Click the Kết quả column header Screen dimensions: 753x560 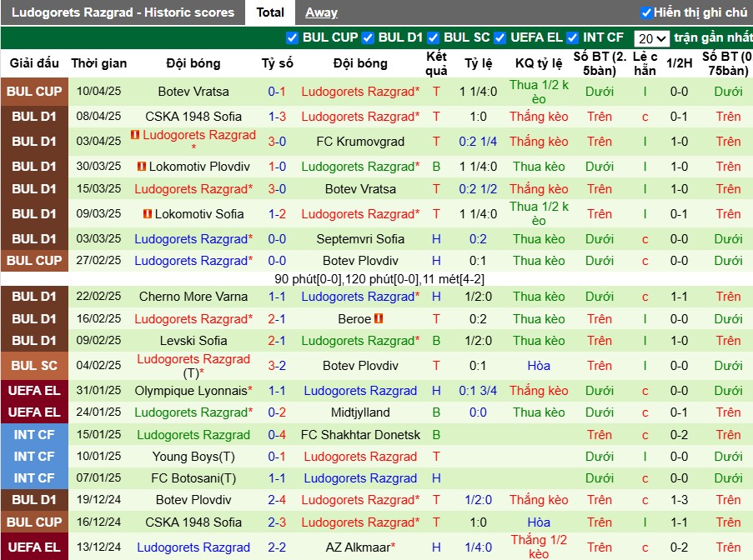point(436,63)
